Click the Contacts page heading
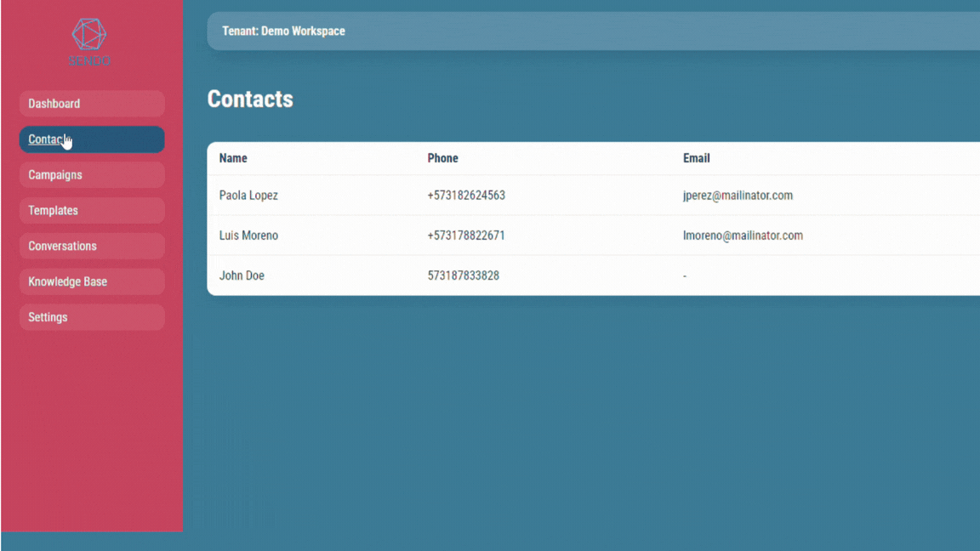 tap(250, 99)
